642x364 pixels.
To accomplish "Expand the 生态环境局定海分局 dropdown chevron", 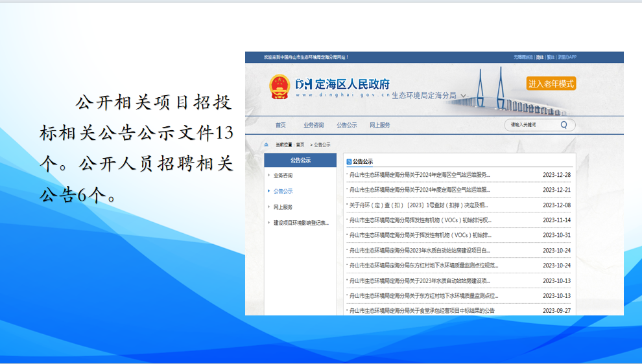I will [463, 96].
